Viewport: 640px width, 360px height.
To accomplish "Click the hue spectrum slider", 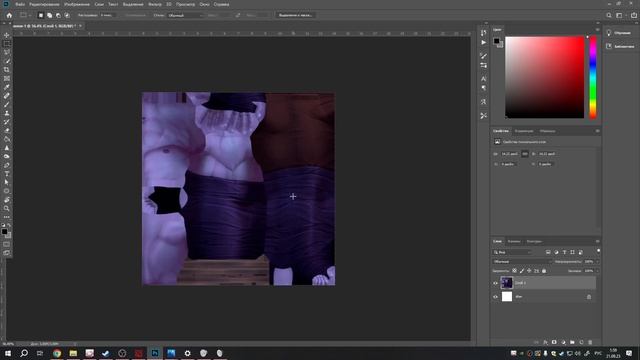I will click(x=593, y=77).
